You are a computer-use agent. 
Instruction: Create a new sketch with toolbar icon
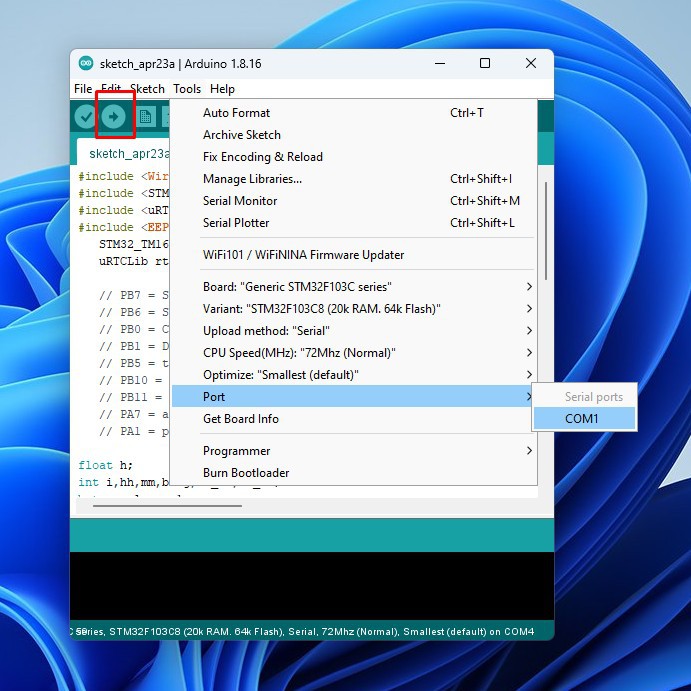(x=146, y=117)
